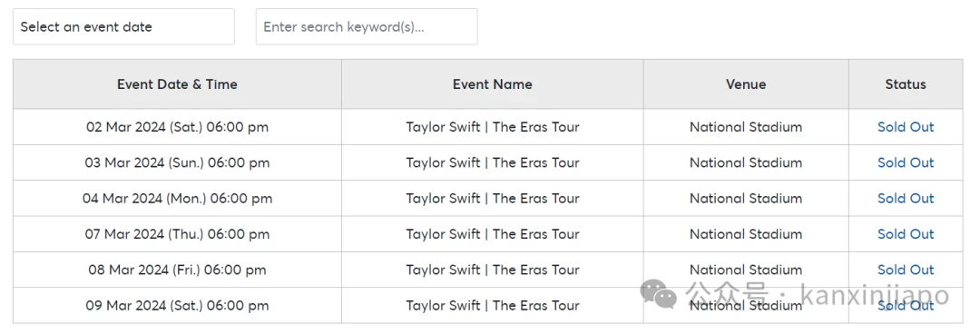Open the Select an event date dropdown

(x=123, y=27)
